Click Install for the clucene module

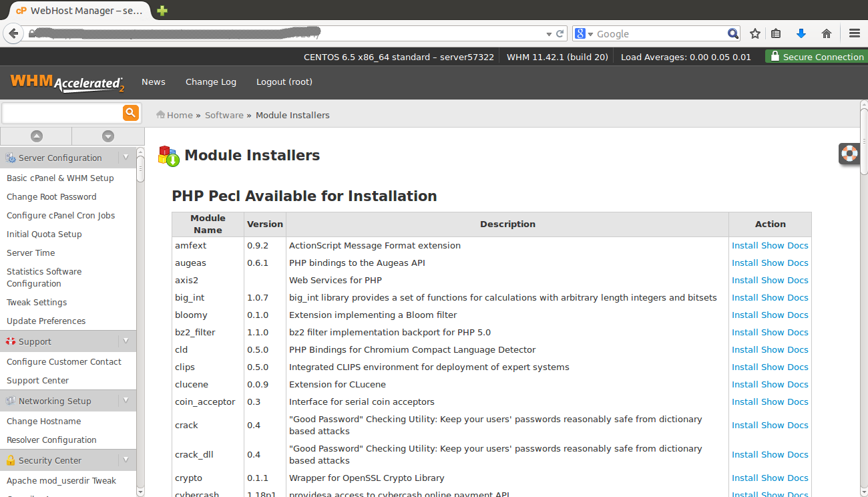click(744, 384)
